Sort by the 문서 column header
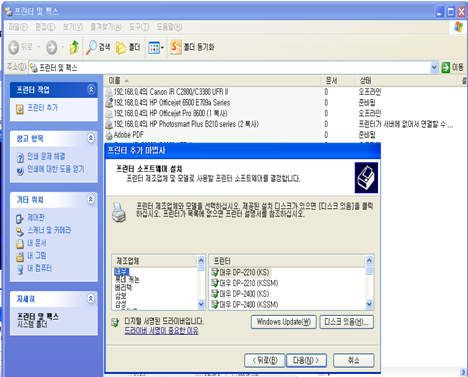The height and width of the screenshot is (377, 468). [x=338, y=80]
